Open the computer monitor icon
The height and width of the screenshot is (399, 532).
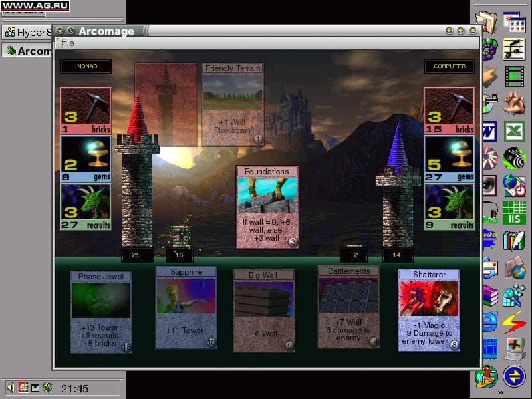click(x=514, y=350)
